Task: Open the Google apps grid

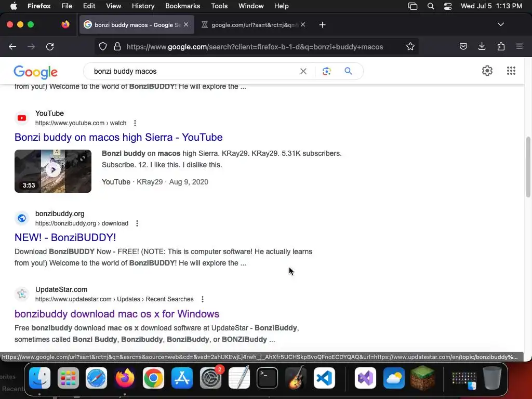Action: click(511, 71)
